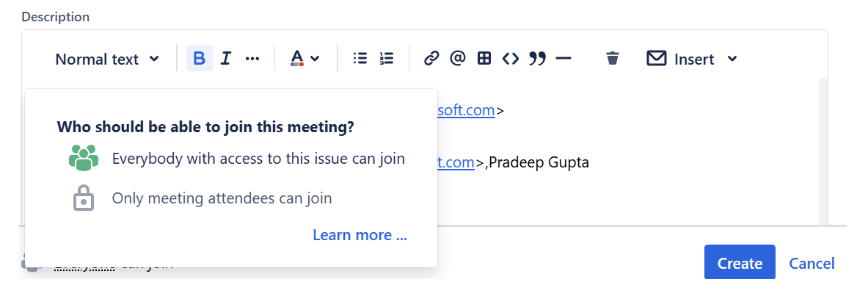Toggle bold formatting
The image size is (868, 296).
pos(200,59)
